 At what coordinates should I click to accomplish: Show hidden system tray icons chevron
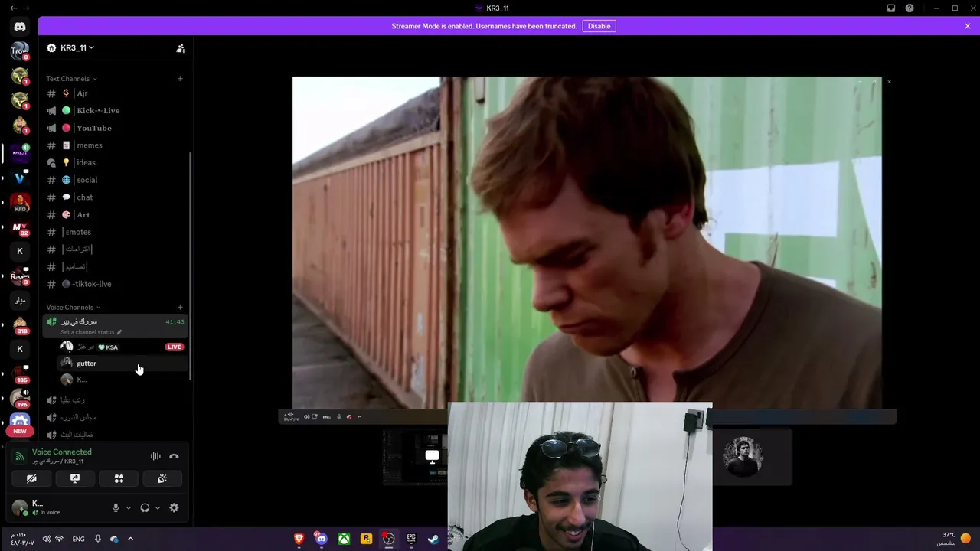click(x=130, y=539)
